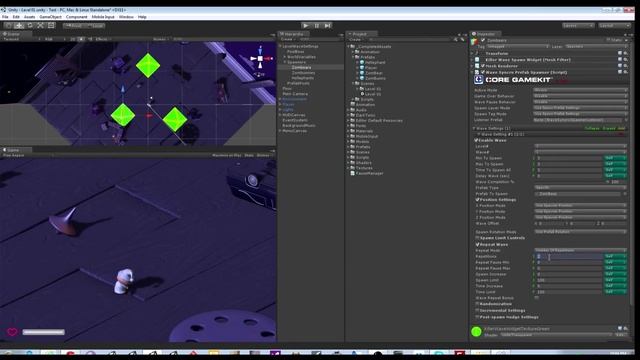Open the File menu
The image size is (640, 360).
[5, 17]
